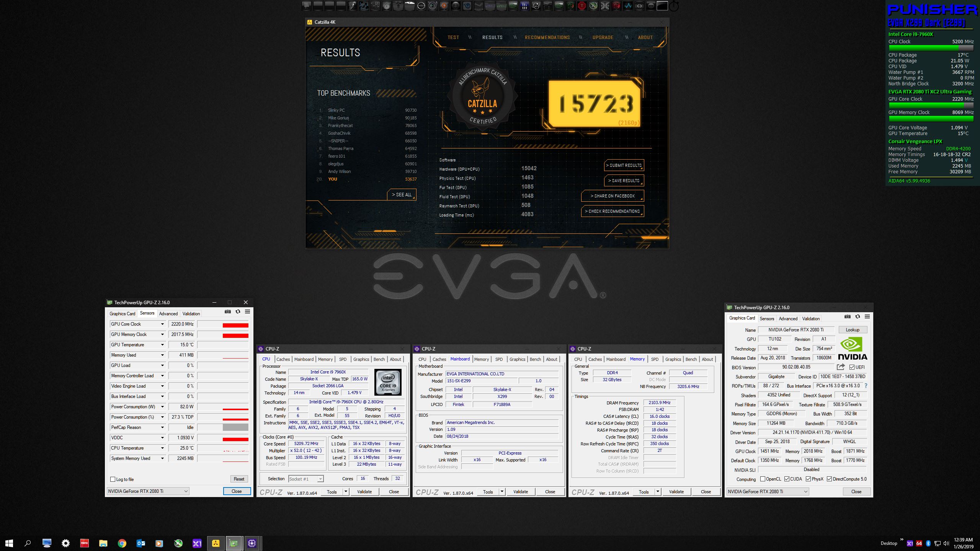Select the 'YOU' leaderboard row

click(x=367, y=179)
